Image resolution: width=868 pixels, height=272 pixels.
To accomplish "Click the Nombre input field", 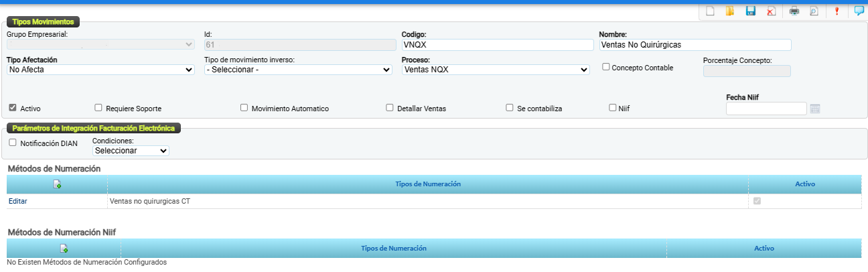I will [x=695, y=45].
